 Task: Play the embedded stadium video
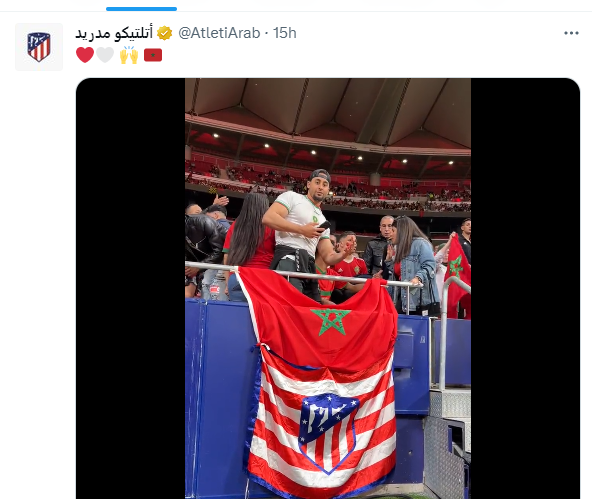[x=328, y=288]
